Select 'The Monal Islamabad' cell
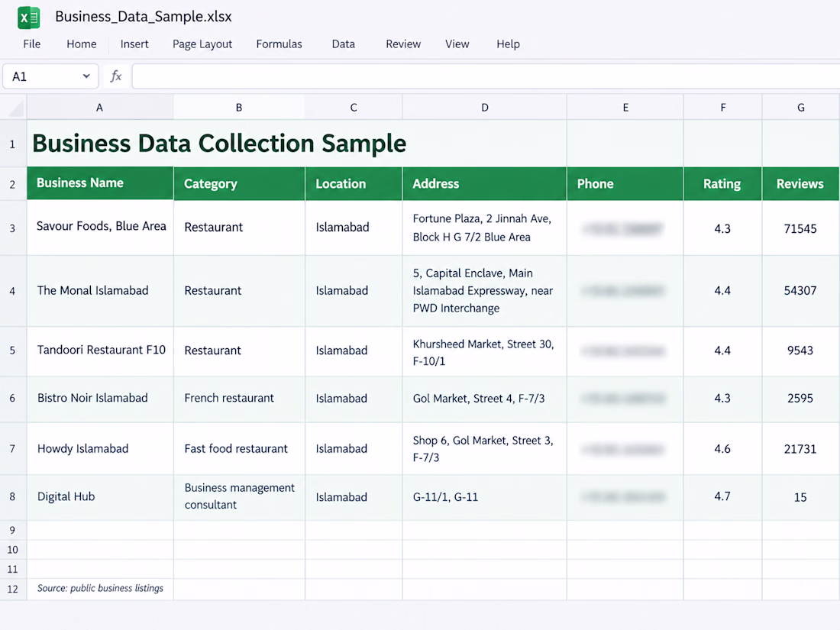Screen dimensions: 840x630 [x=100, y=291]
